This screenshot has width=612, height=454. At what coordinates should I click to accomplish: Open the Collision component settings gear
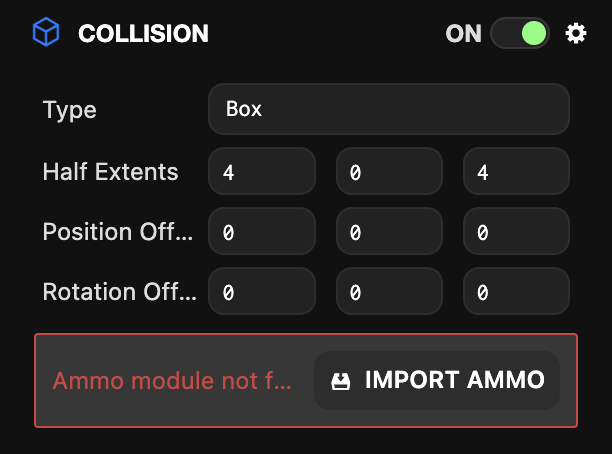coord(576,33)
